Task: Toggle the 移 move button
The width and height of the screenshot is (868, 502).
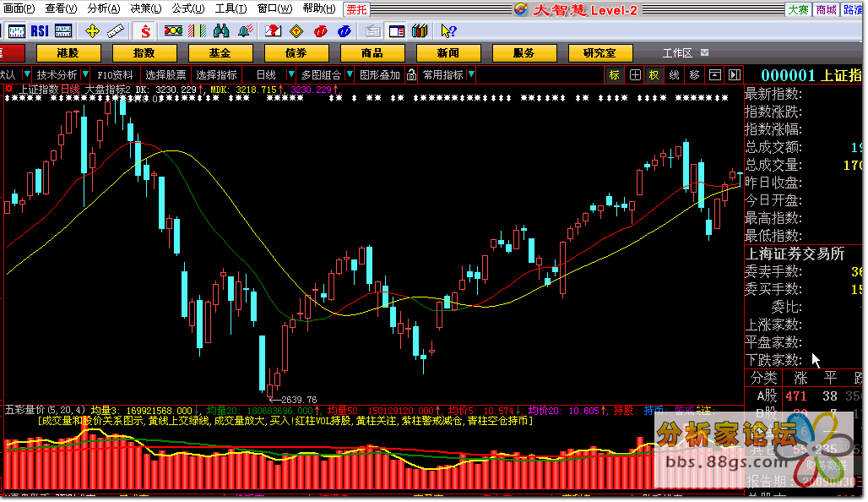Action: tap(695, 75)
